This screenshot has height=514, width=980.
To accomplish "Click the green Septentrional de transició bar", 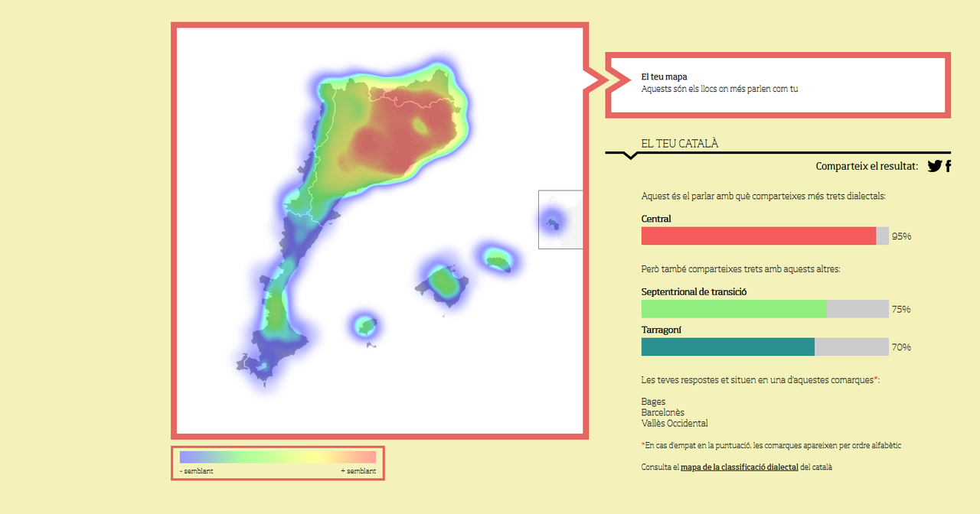I will tap(734, 309).
